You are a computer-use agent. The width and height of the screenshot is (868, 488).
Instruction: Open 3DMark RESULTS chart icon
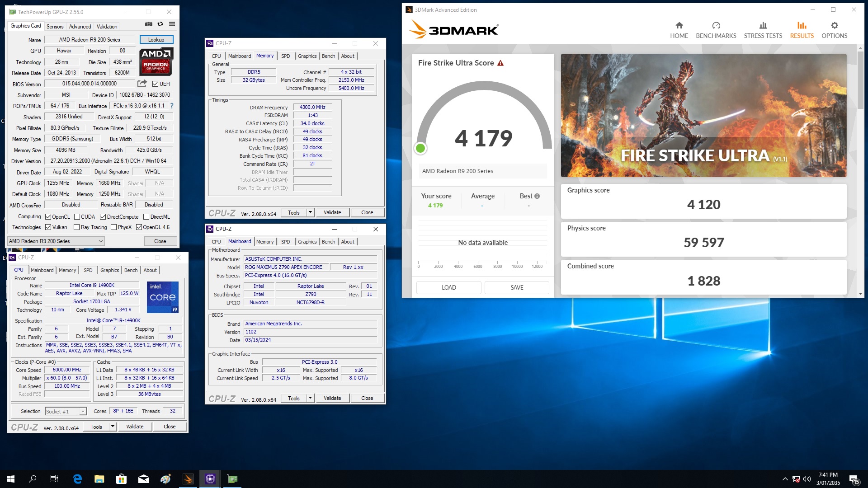coord(802,25)
